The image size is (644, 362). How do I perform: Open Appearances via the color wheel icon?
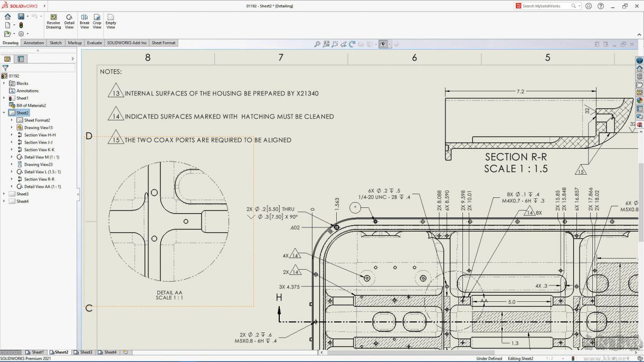click(639, 98)
